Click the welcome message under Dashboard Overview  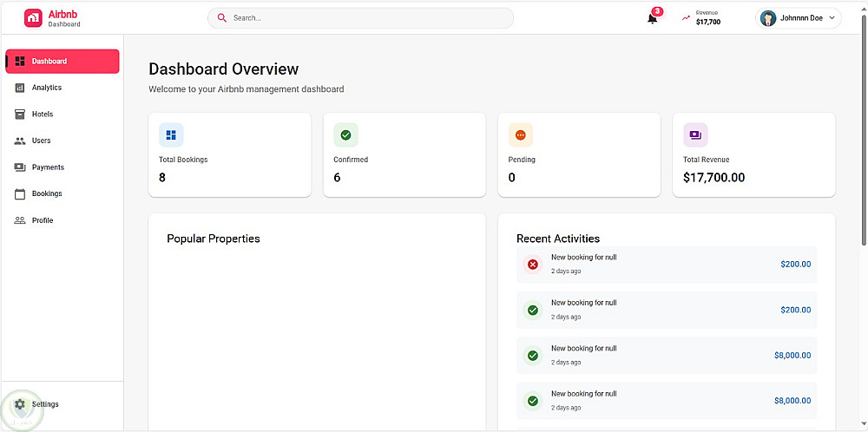(247, 89)
